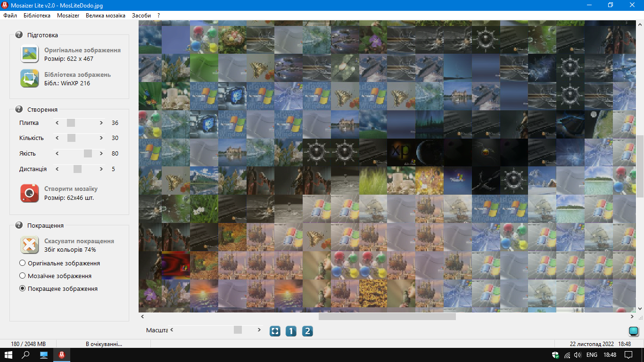Open the ? help menu
Viewport: 644px width, 362px height.
pyautogui.click(x=159, y=16)
